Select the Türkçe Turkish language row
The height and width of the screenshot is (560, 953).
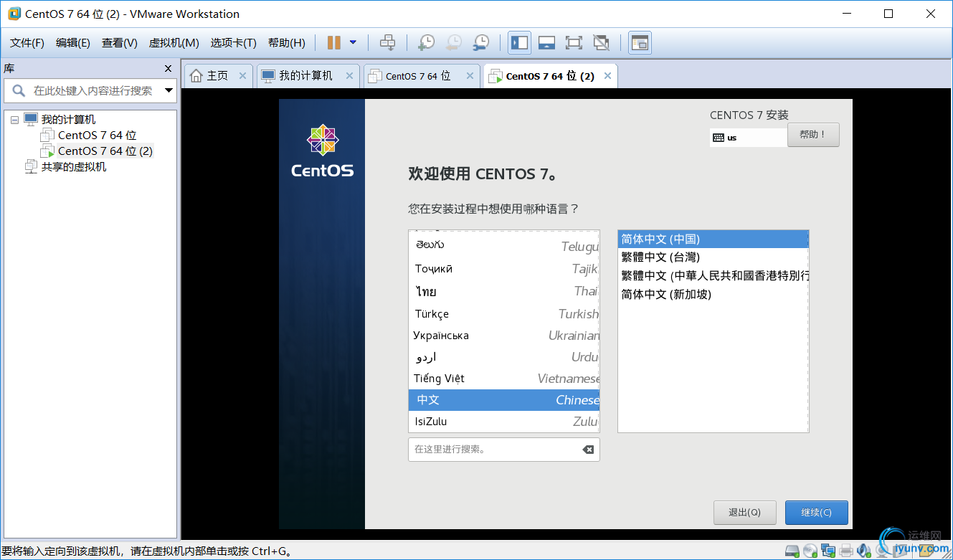click(503, 314)
